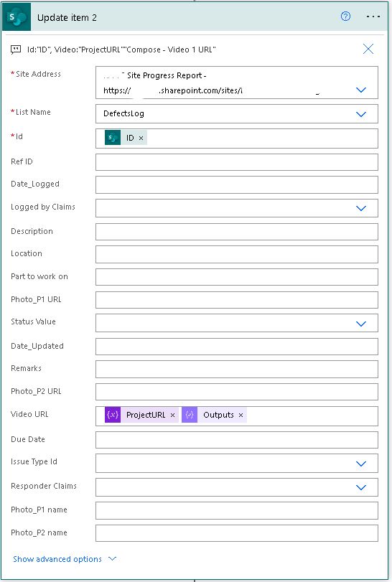Click the comment speech bubble icon
Screen dimensions: 392x582
coord(16,50)
